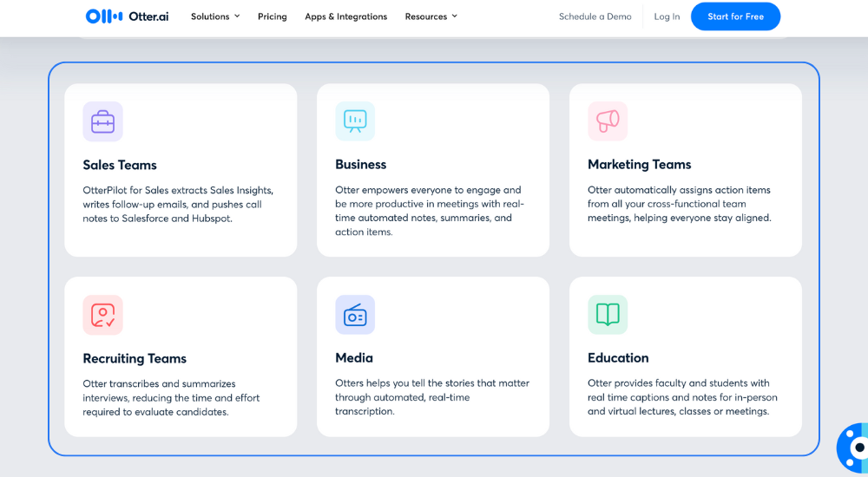Click the Sales Teams briefcase icon
The width and height of the screenshot is (868, 477).
(x=103, y=121)
